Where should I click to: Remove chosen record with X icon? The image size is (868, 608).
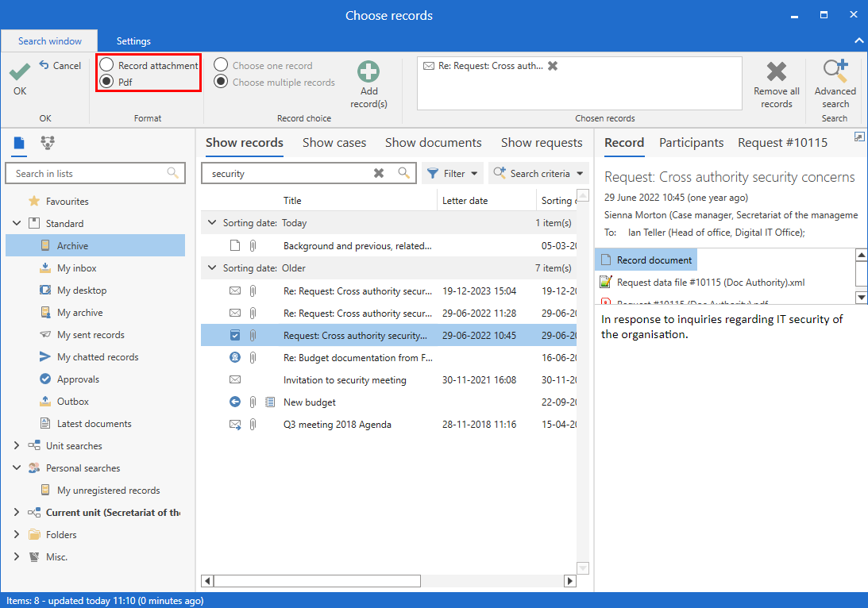(553, 66)
